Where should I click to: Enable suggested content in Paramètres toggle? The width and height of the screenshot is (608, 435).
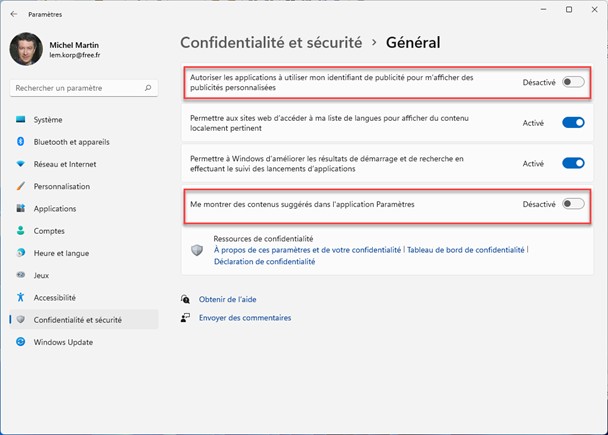tap(573, 204)
